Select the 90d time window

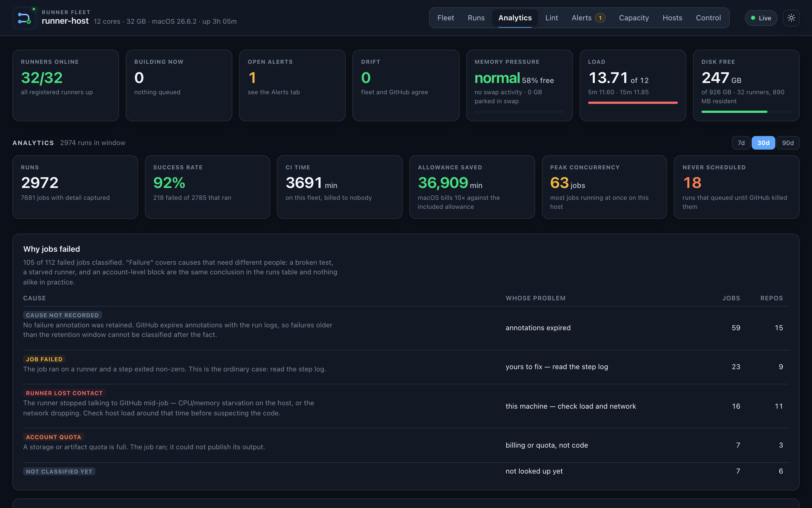click(787, 143)
